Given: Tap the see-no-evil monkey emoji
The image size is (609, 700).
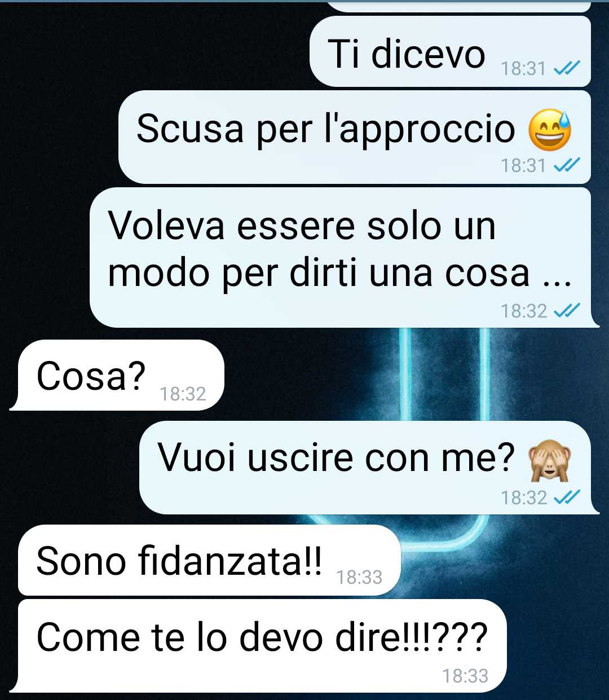Looking at the screenshot, I should (549, 459).
